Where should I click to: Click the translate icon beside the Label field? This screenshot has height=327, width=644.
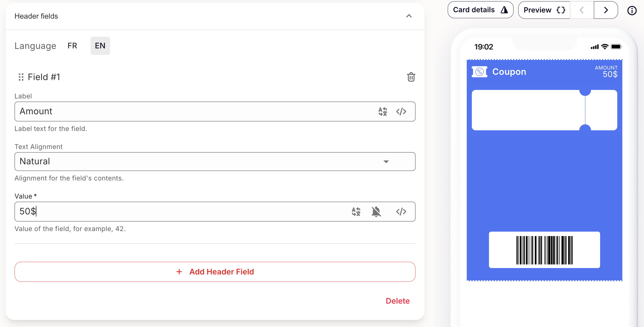tap(383, 111)
